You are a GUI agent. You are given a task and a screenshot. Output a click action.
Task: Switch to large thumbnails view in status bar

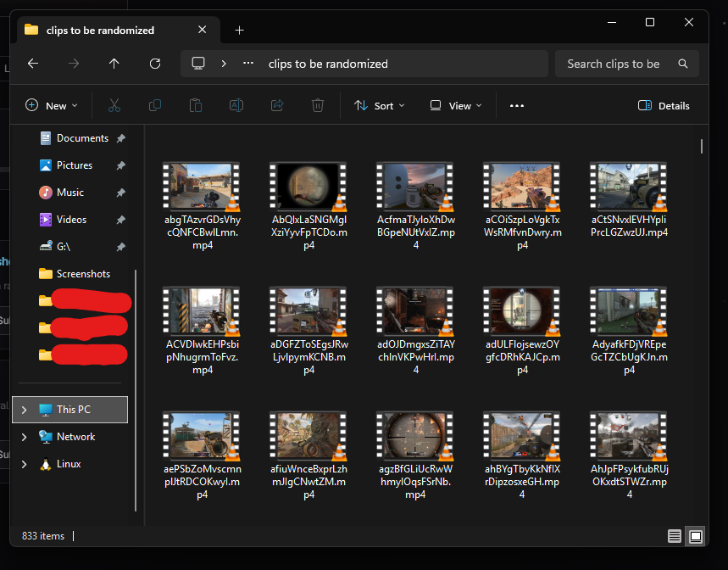(x=696, y=536)
